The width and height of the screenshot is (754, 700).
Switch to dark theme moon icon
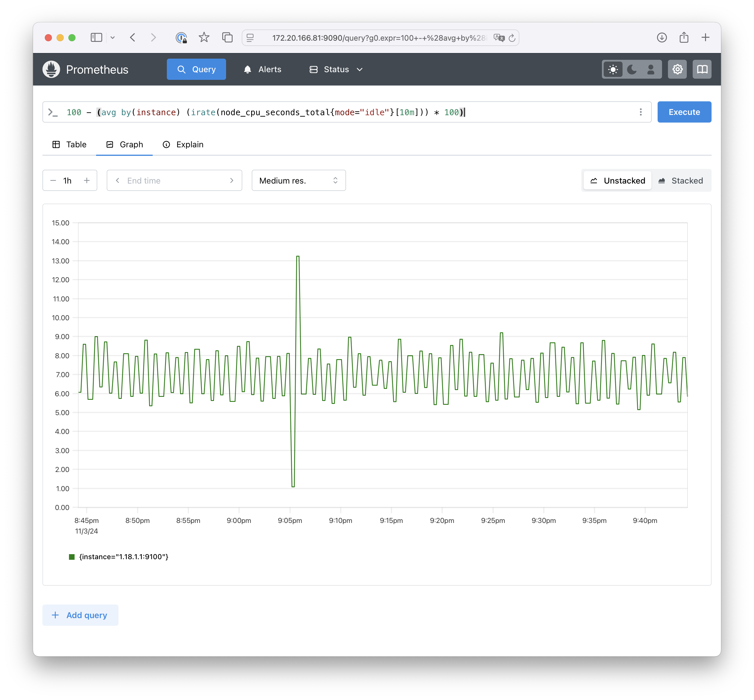pyautogui.click(x=632, y=69)
